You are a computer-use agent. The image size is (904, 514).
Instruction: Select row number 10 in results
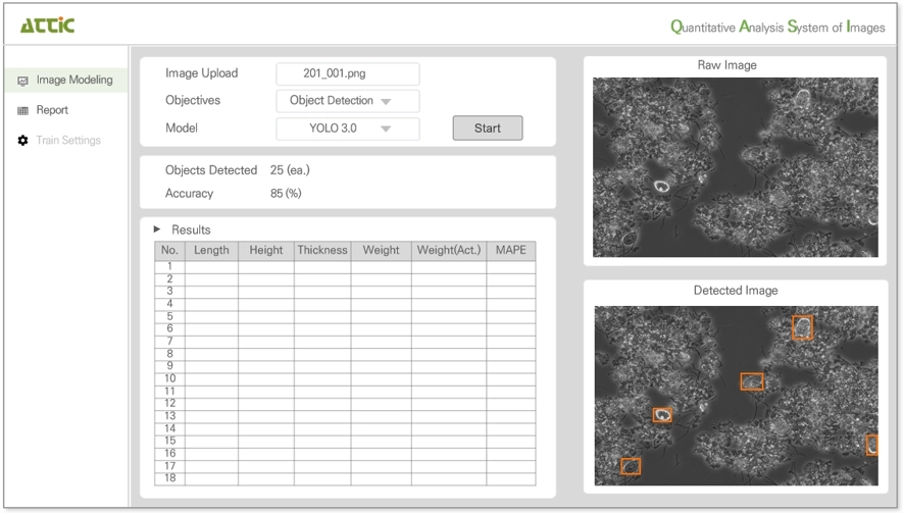click(x=345, y=379)
